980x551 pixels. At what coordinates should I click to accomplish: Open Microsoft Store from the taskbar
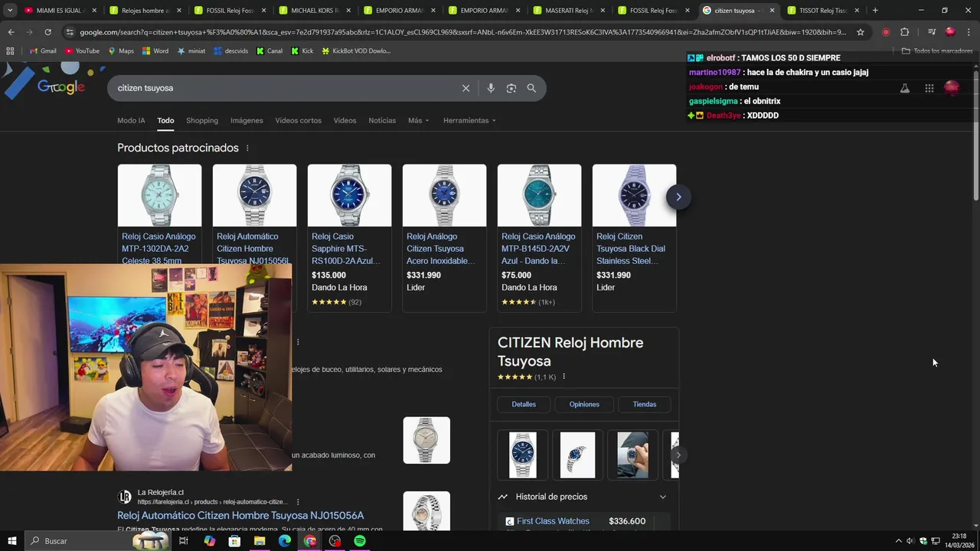pos(234,541)
